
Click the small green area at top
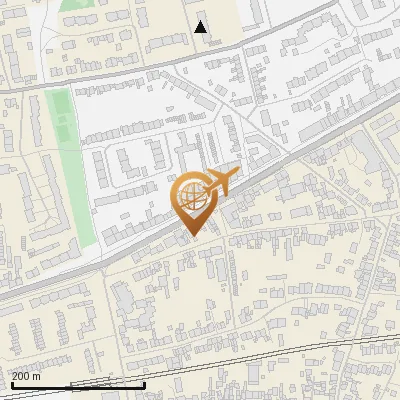78,5
